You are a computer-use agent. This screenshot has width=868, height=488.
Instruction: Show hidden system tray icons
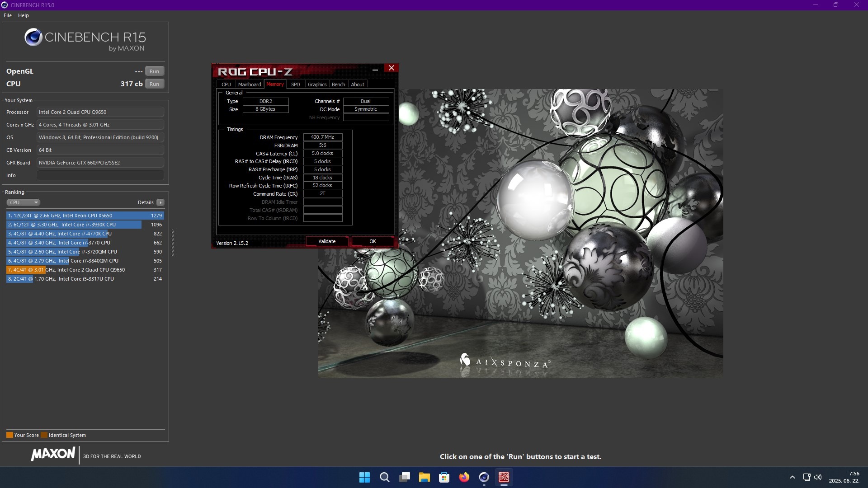coord(792,477)
